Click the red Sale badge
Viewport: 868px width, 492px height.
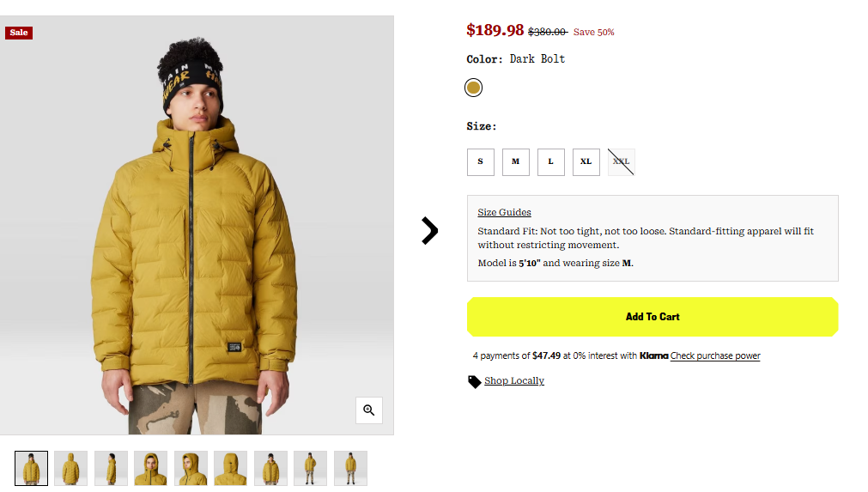(x=19, y=33)
